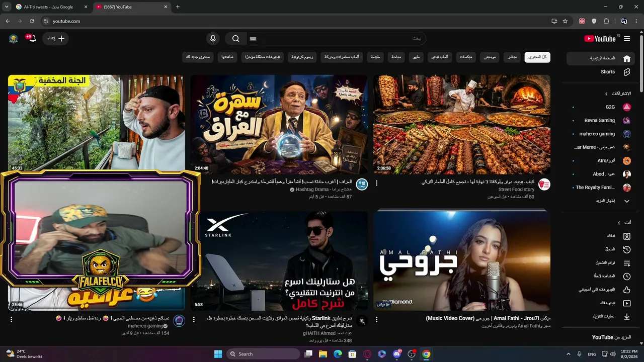
Task: Reload the page in Chrome
Action: pos(32,21)
